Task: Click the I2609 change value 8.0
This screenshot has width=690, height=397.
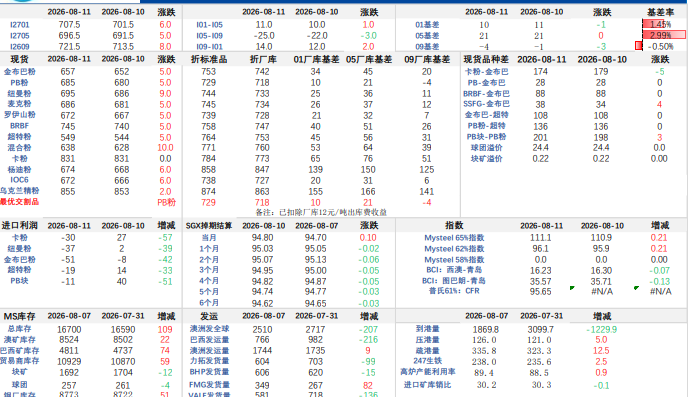Action: [165, 47]
